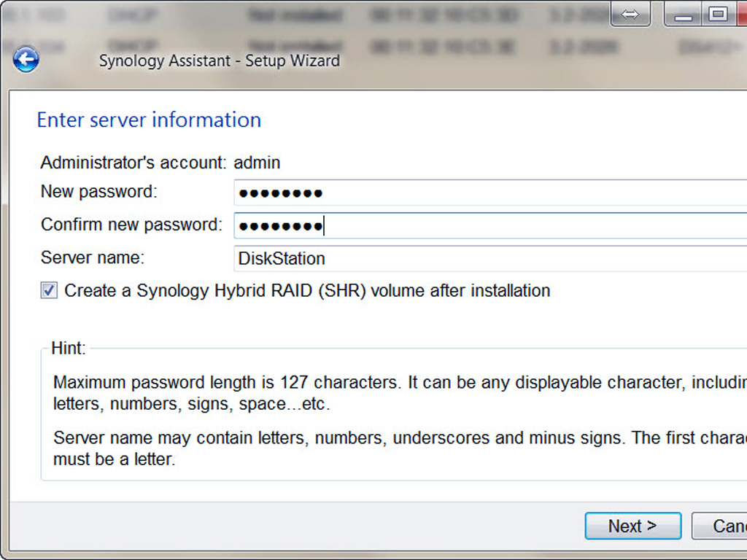Click the Hint group label

[x=69, y=348]
